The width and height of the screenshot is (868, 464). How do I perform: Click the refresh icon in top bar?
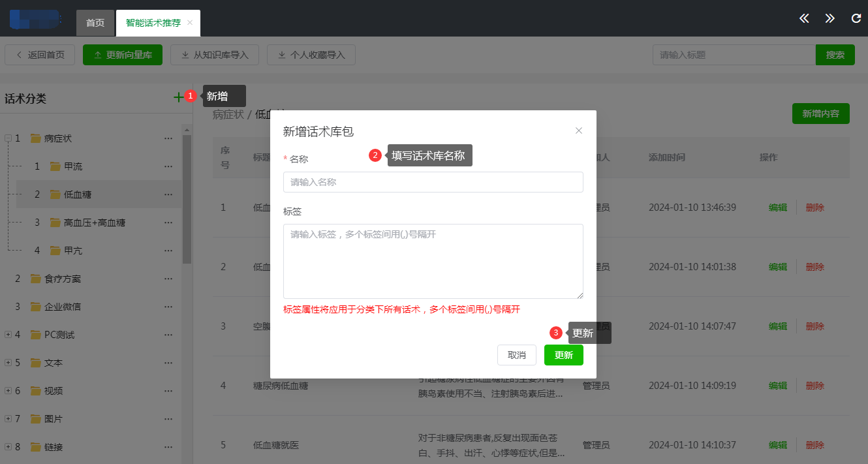point(856,18)
